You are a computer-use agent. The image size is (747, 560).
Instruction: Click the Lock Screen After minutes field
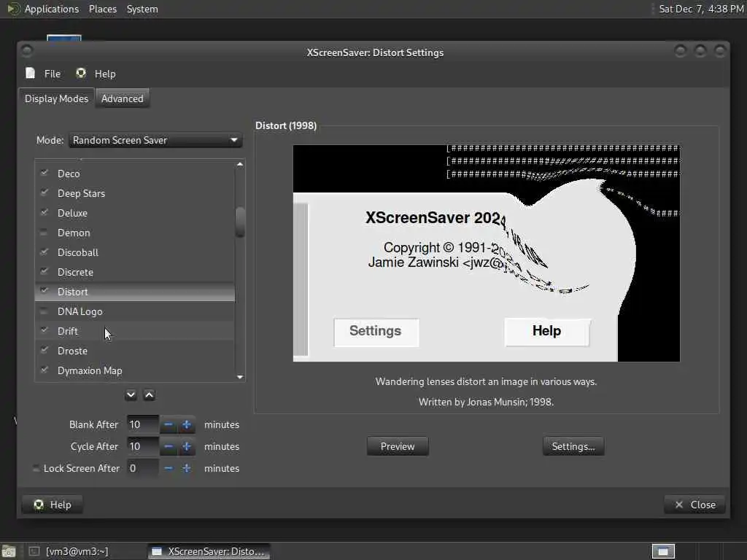click(x=142, y=468)
